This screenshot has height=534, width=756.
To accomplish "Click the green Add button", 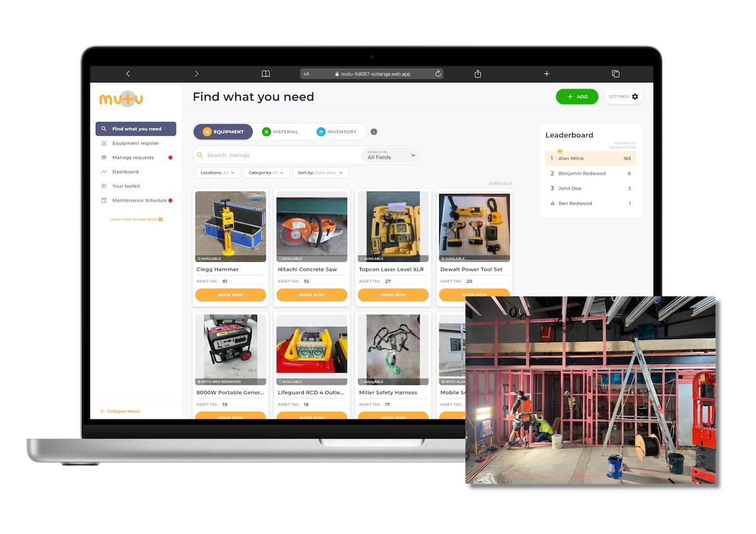I will click(577, 96).
